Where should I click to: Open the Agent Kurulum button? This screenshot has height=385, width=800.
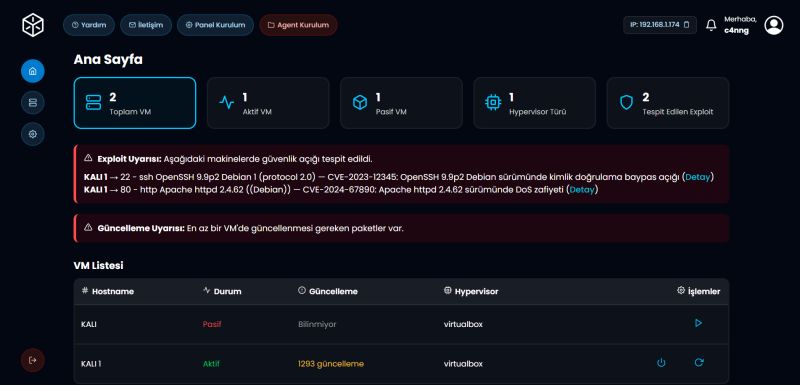298,24
